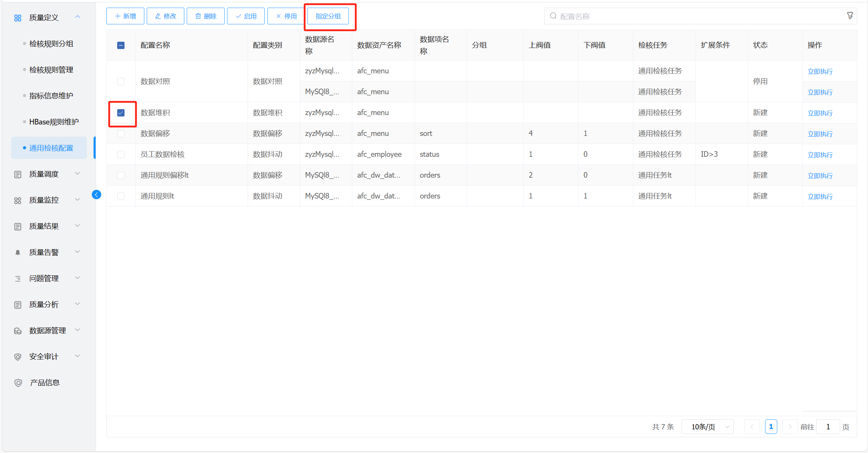
Task: Click 立即执行 link for 数据偏移 row
Action: coord(820,134)
